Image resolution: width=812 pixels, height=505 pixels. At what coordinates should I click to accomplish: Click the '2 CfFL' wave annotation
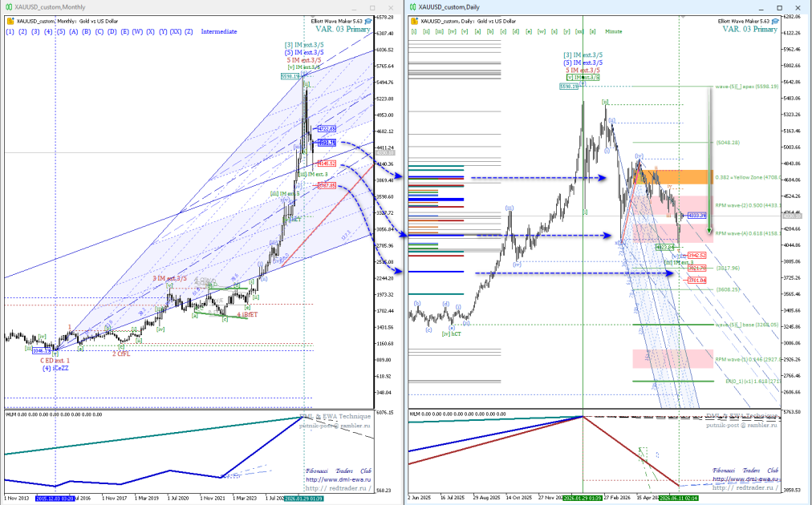tap(121, 354)
